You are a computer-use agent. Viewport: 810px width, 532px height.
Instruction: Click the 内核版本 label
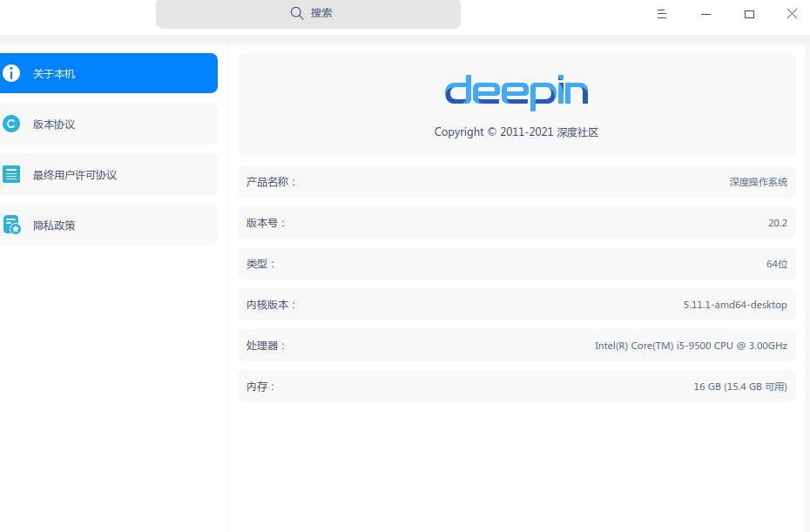coord(271,305)
